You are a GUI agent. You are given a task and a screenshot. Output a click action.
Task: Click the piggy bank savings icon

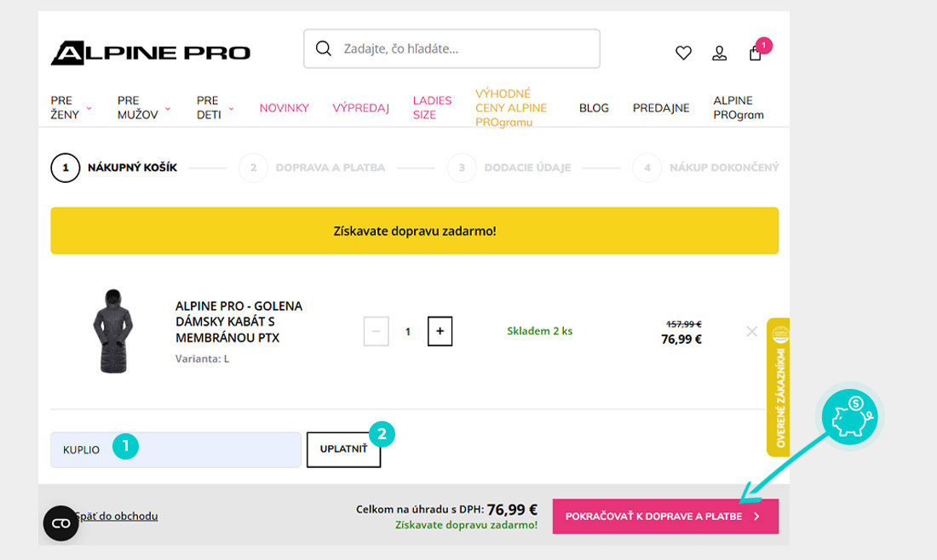click(x=852, y=417)
